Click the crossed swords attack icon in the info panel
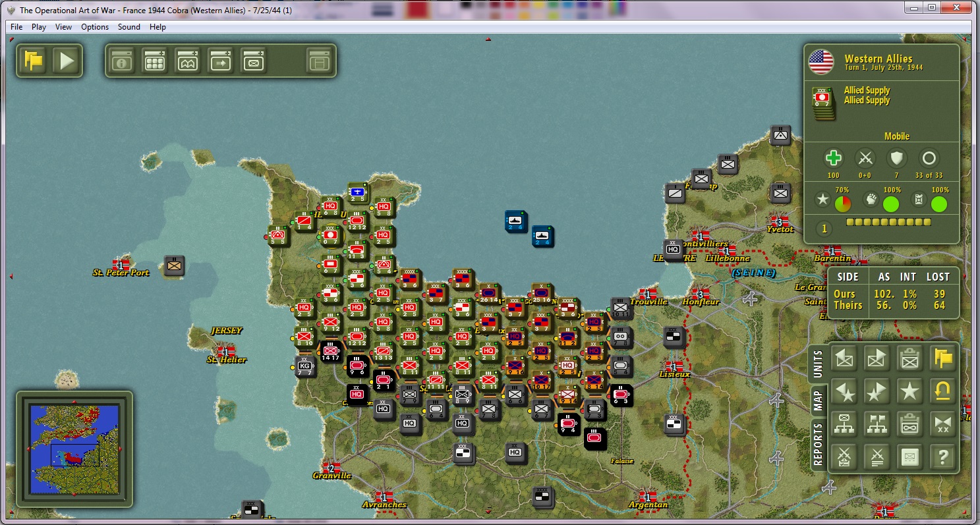The width and height of the screenshot is (980, 525). [864, 158]
